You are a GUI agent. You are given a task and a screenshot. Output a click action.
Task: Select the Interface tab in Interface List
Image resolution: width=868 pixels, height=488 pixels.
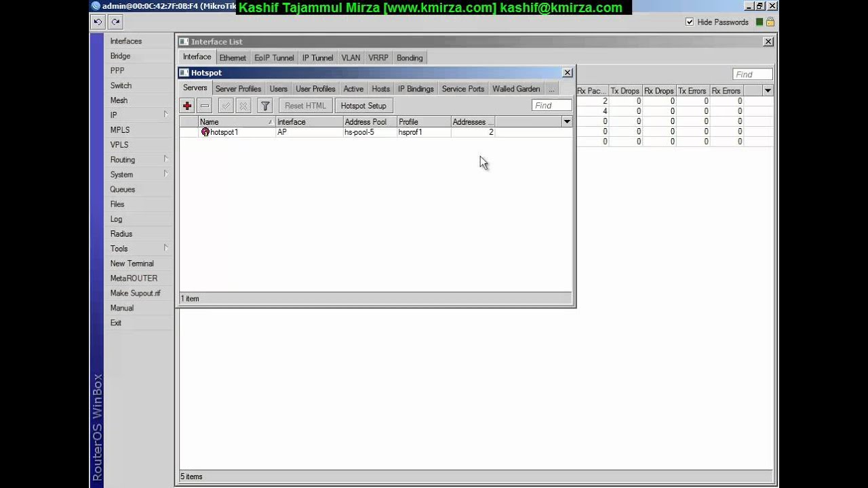point(197,57)
